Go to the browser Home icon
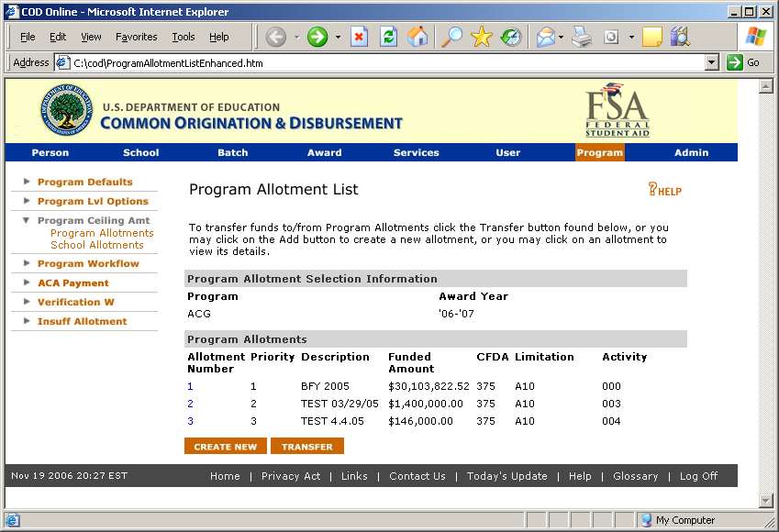Screen dimensions: 779x532 [417, 37]
